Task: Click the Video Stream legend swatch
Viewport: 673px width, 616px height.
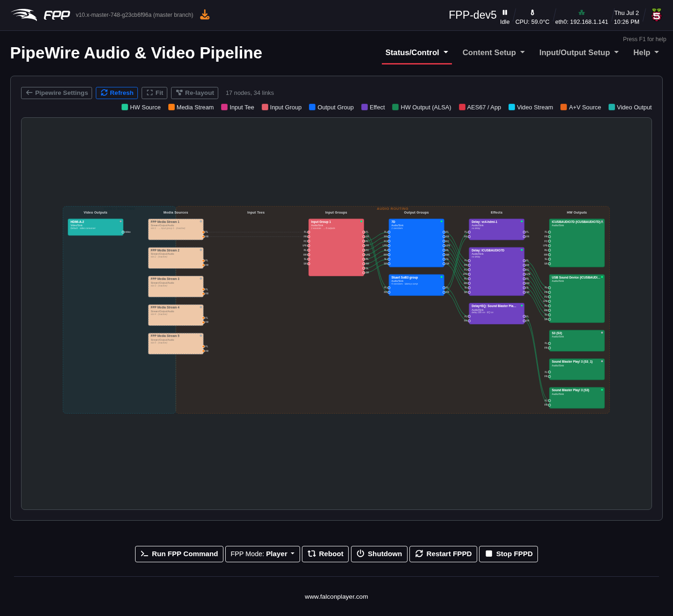Action: click(x=512, y=107)
